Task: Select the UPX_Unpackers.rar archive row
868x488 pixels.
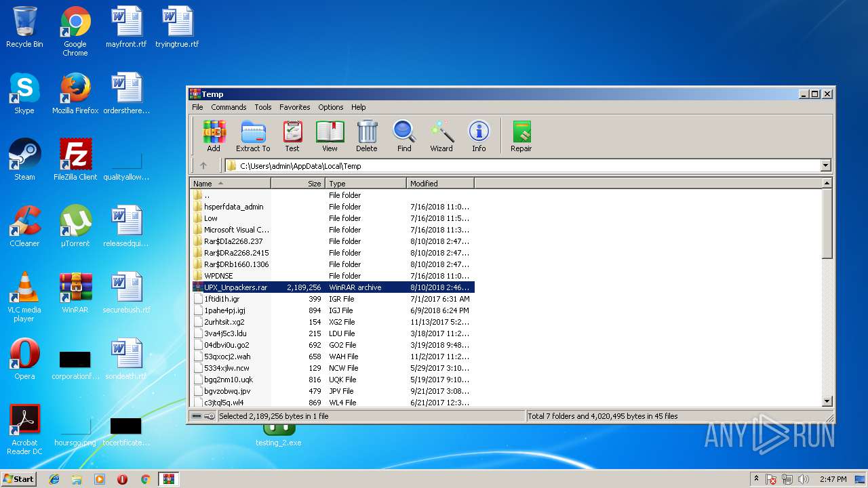Action: pos(332,287)
